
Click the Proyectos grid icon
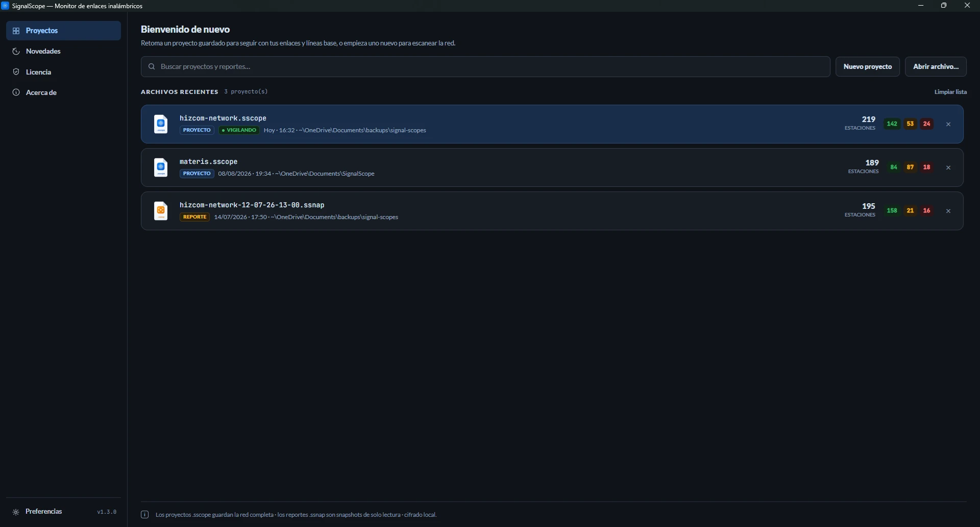click(x=16, y=31)
